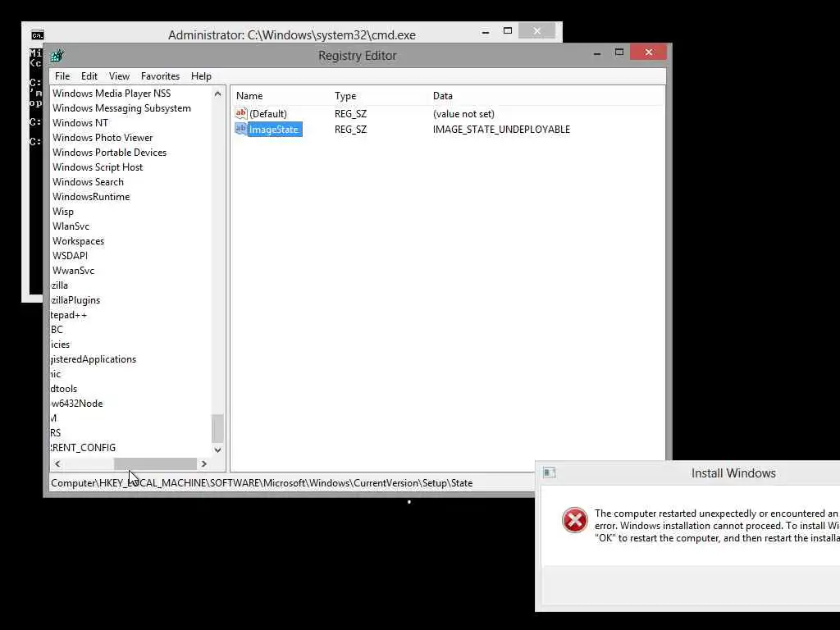Select the WindowsRuntime key
The height and width of the screenshot is (630, 840).
click(91, 197)
